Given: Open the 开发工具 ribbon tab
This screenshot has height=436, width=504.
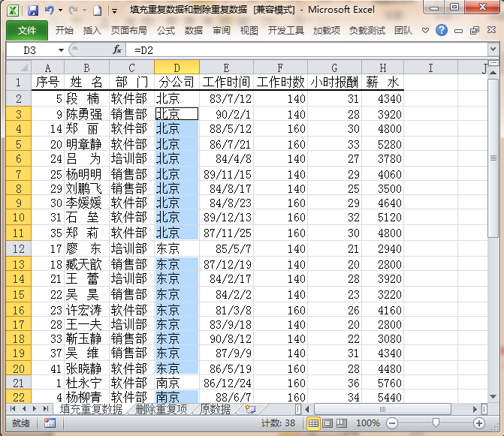Looking at the screenshot, I should pyautogui.click(x=285, y=31).
